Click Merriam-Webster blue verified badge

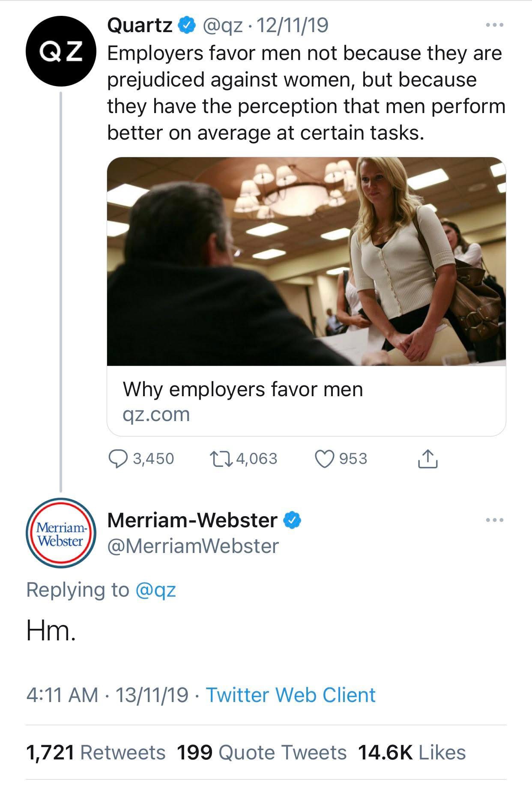[x=293, y=520]
